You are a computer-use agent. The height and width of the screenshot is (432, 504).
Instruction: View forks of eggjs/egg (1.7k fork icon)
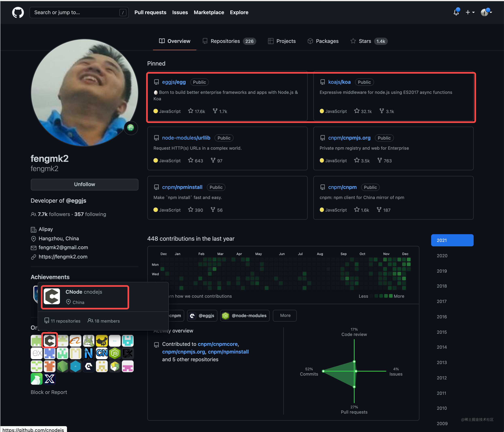point(220,111)
